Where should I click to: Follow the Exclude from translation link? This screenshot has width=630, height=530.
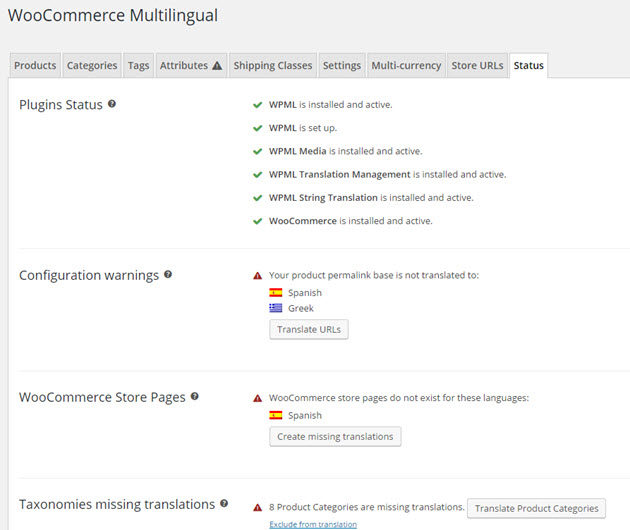(x=313, y=524)
